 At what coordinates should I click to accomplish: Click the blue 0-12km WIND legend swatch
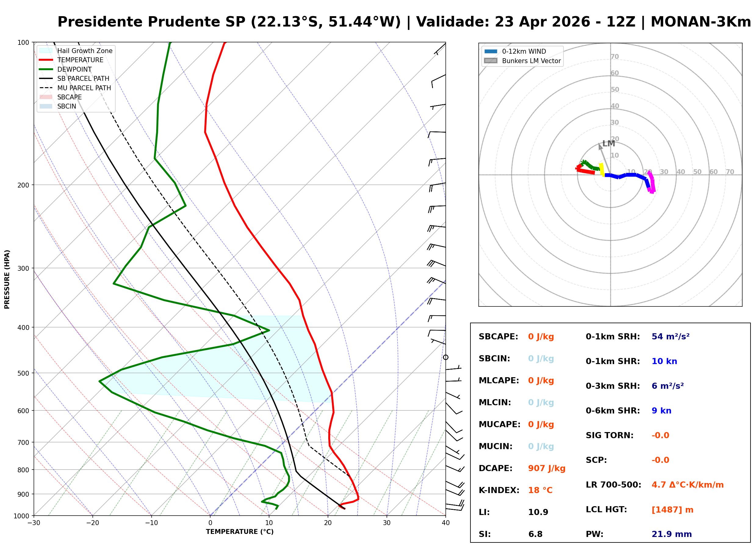[x=491, y=51]
